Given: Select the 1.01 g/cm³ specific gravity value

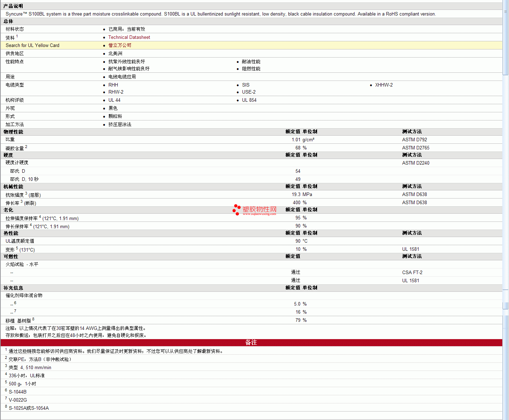Looking at the screenshot, I should click(x=303, y=140).
